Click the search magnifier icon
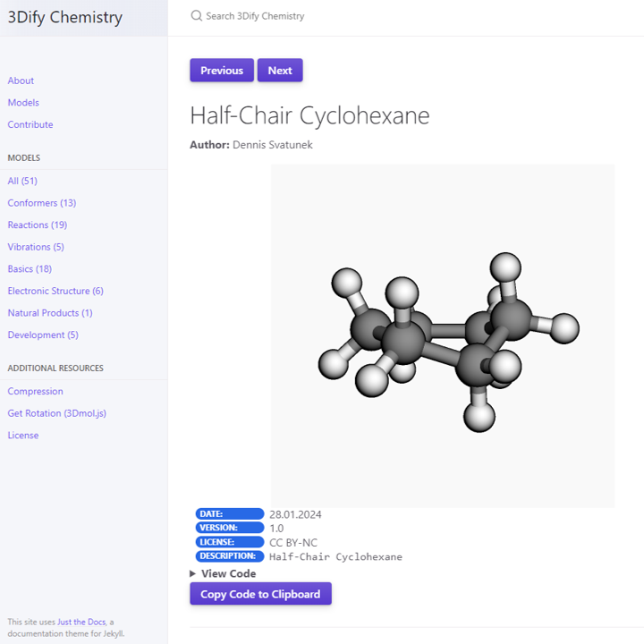 pyautogui.click(x=196, y=16)
